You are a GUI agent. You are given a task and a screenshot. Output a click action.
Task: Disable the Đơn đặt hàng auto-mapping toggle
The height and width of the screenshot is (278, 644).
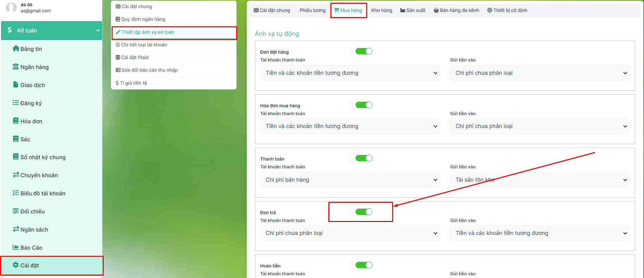[364, 51]
